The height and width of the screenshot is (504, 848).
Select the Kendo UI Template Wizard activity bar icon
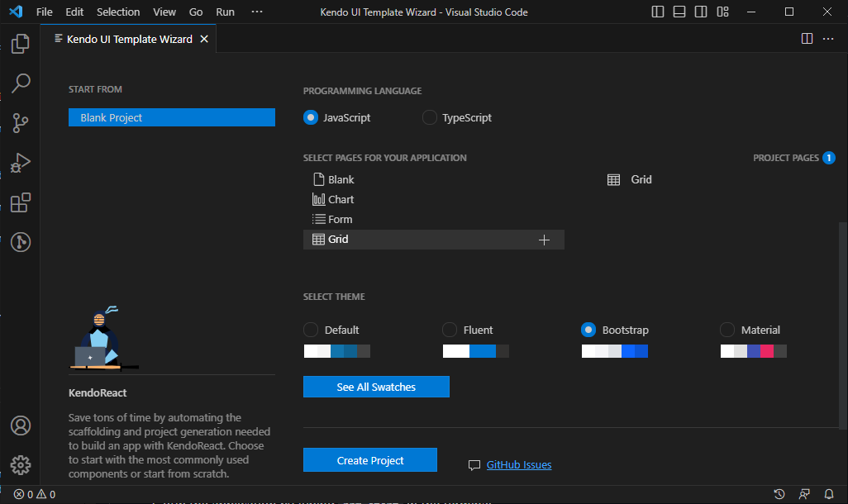[x=20, y=241]
